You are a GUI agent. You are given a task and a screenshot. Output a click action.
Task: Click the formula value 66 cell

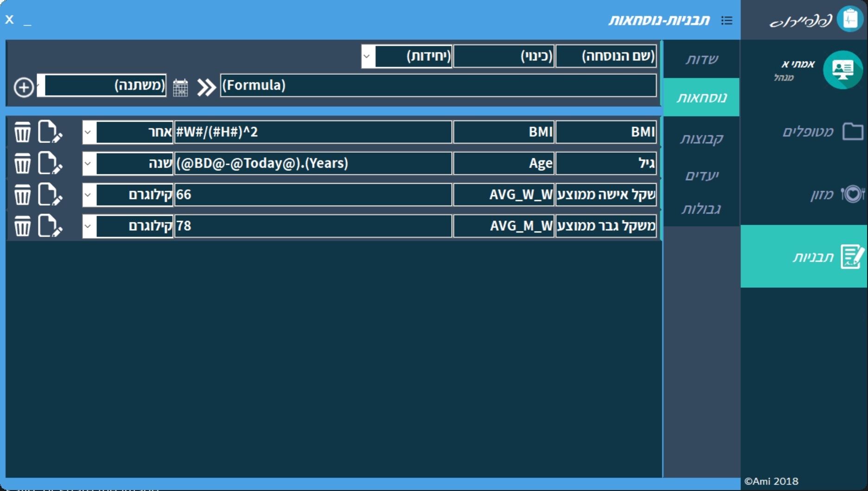[313, 194]
